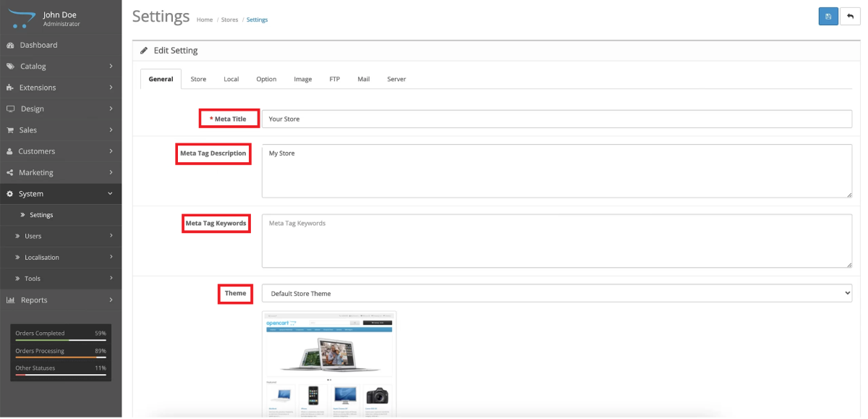Click the Reports bar chart icon
Viewport: 868px width, 419px height.
tap(10, 300)
